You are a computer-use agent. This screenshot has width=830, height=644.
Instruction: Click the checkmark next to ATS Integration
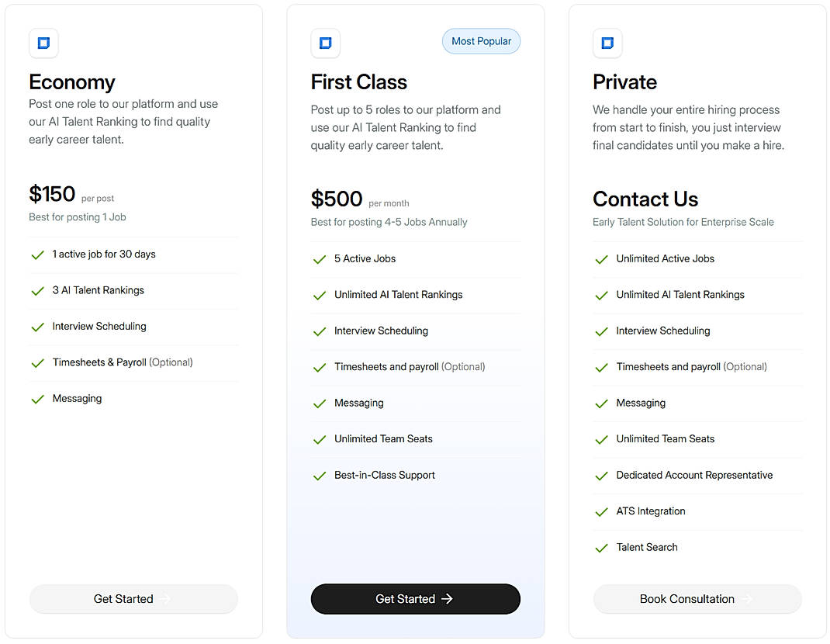coord(601,511)
